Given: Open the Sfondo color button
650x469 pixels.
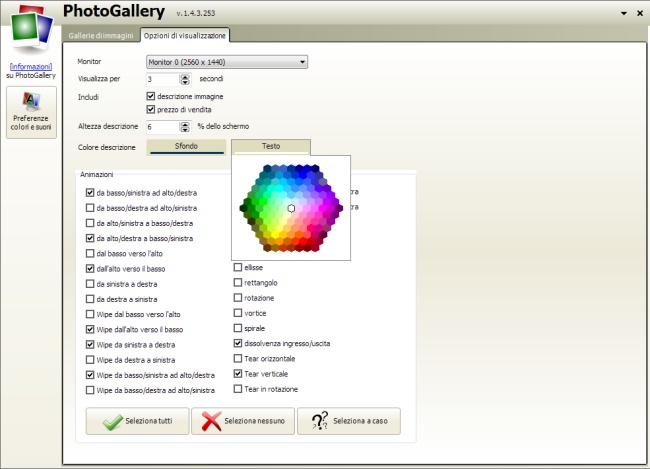Looking at the screenshot, I should tap(187, 147).
